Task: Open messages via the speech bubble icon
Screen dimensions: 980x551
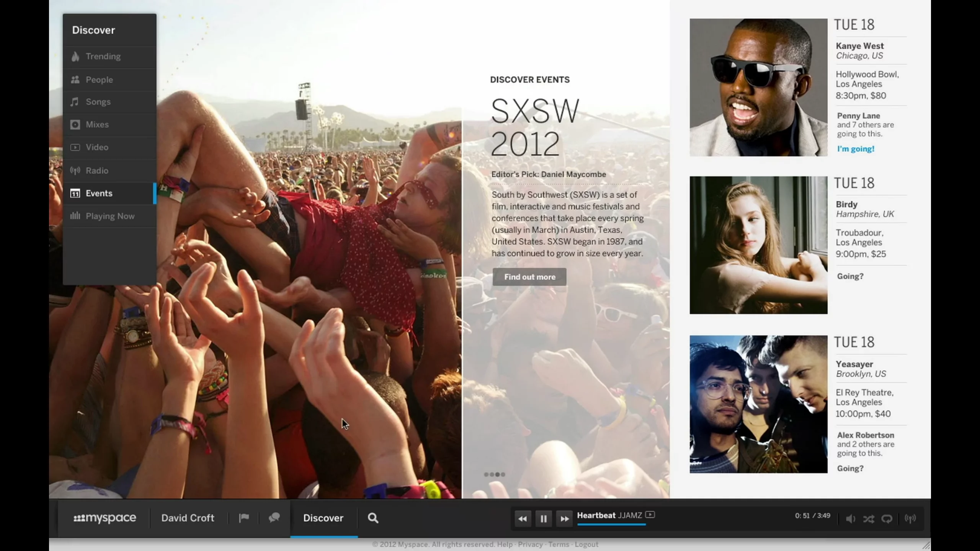Action: point(274,518)
